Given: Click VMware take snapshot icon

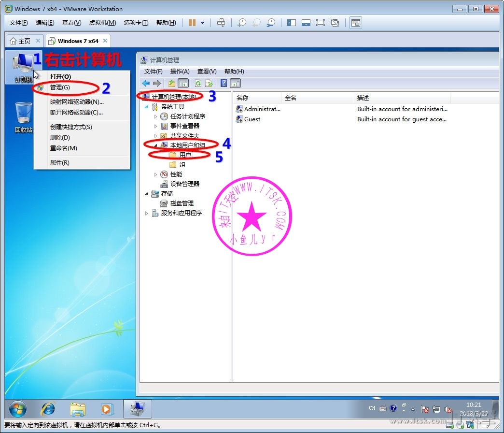Looking at the screenshot, I should tap(242, 23).
